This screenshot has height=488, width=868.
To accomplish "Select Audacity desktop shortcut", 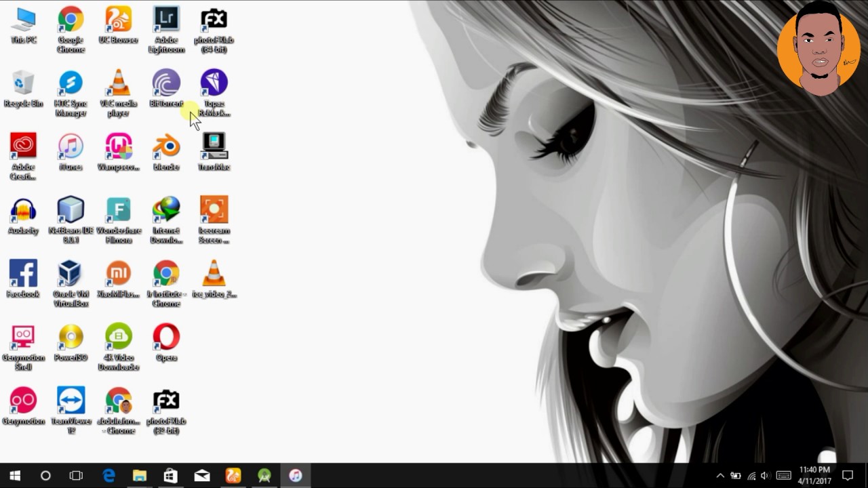I will (24, 216).
